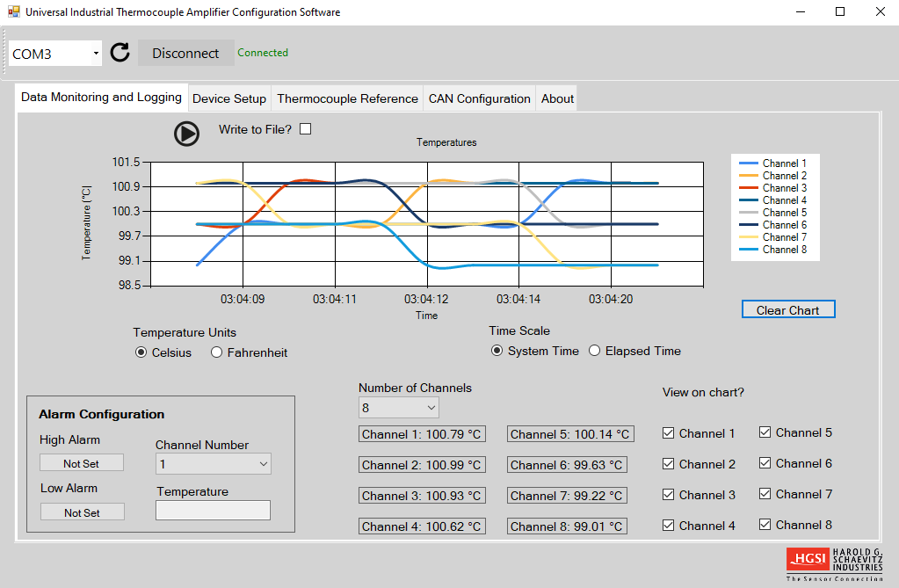Click the refresh COM ports icon

120,53
